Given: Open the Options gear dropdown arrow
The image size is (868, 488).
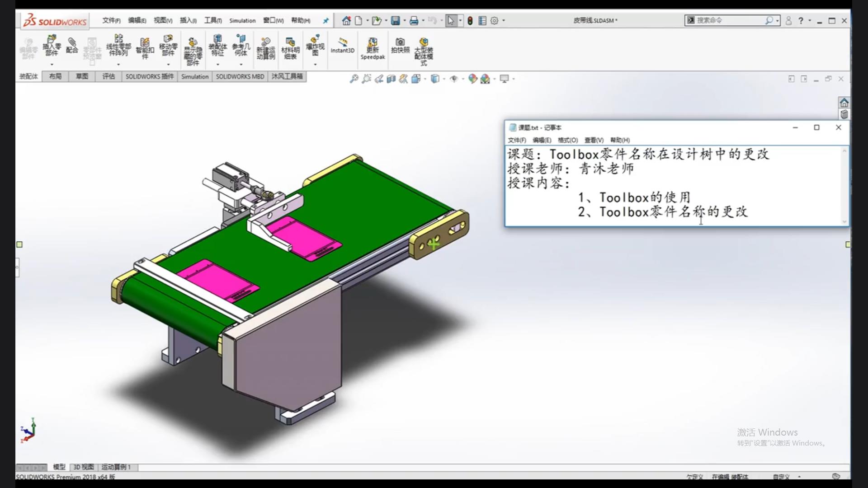Looking at the screenshot, I should click(x=504, y=21).
